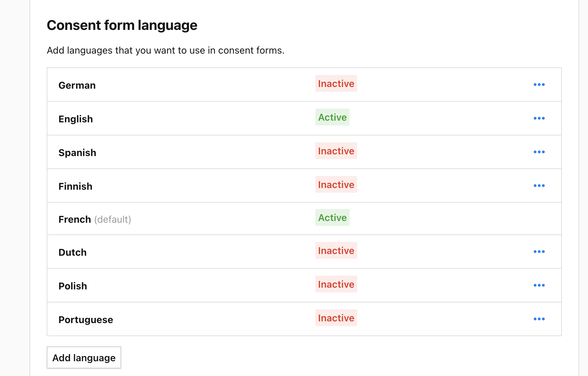Click the English Active status badge
The image size is (588, 376).
332,117
